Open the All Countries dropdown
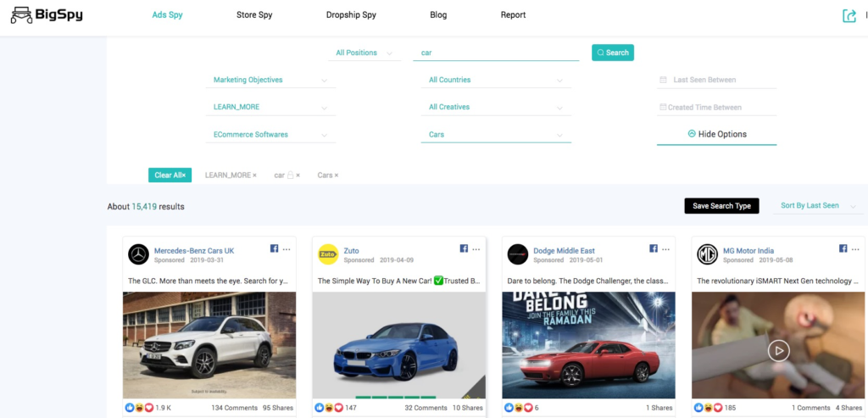Viewport: 868px width, 418px height. pyautogui.click(x=496, y=80)
